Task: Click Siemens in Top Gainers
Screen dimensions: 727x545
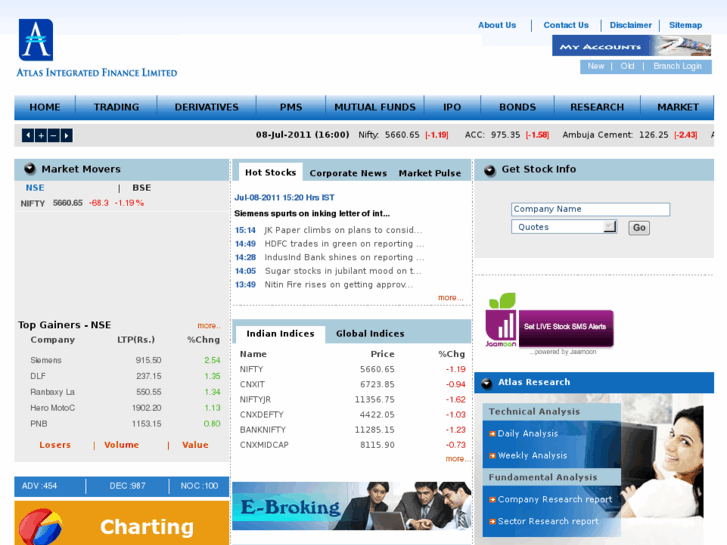Action: coord(46,360)
